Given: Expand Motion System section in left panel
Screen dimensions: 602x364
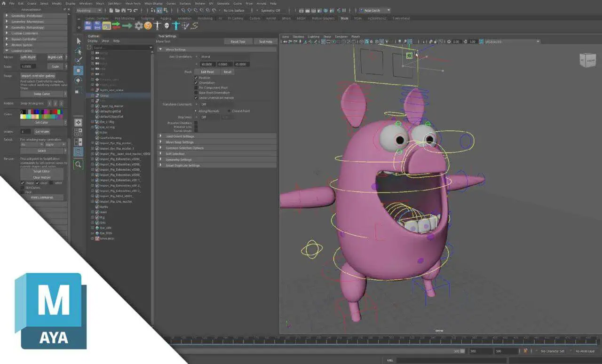Looking at the screenshot, I should pos(35,45).
